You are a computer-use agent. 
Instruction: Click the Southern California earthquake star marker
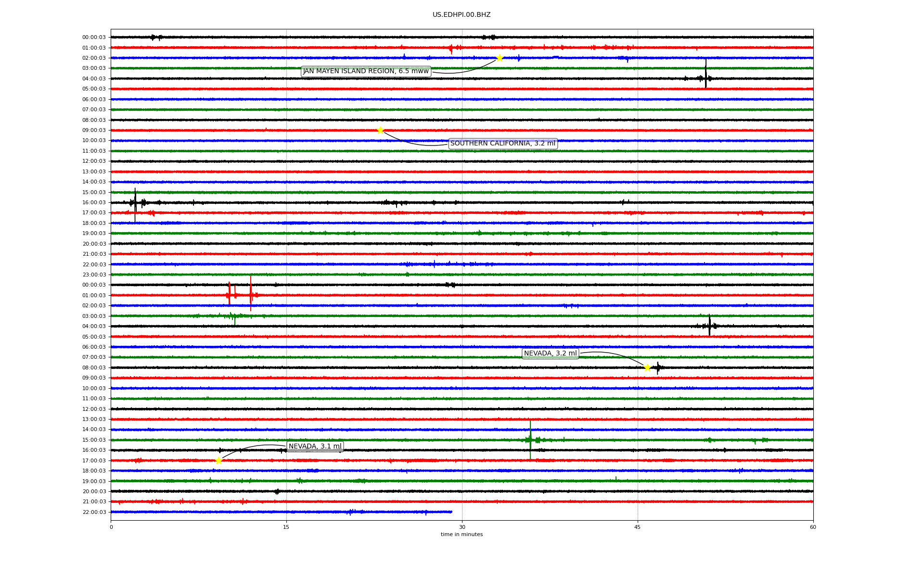(380, 130)
